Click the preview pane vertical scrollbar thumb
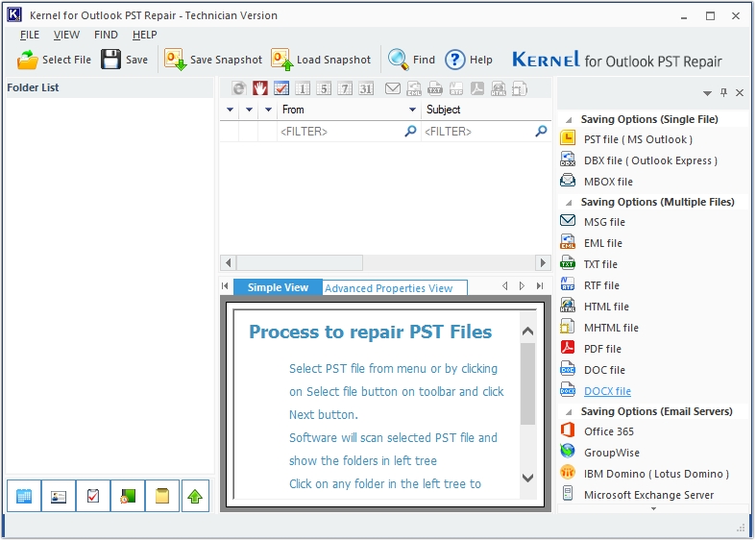The width and height of the screenshot is (756, 541). point(528,383)
